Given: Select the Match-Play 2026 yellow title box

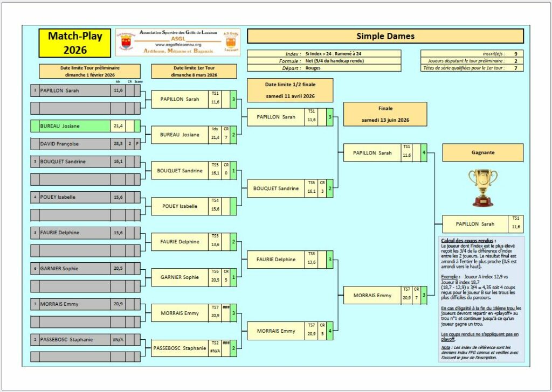Looking at the screenshot, I should coord(75,43).
